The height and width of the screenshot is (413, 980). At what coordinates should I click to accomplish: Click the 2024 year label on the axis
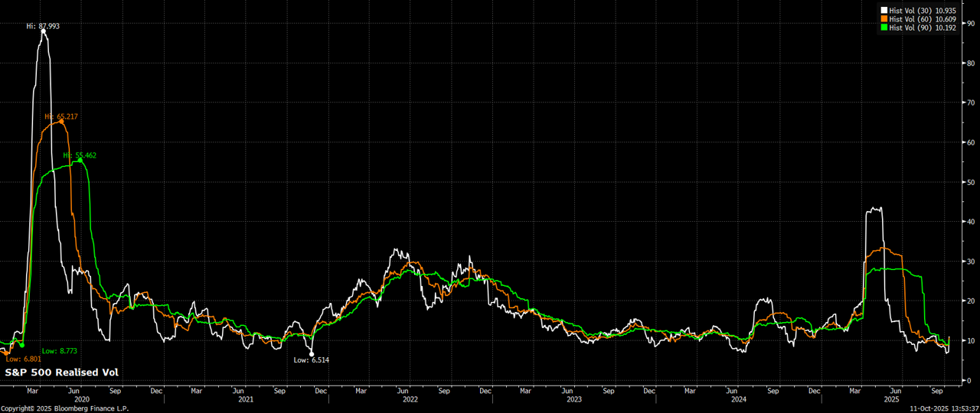click(x=738, y=398)
